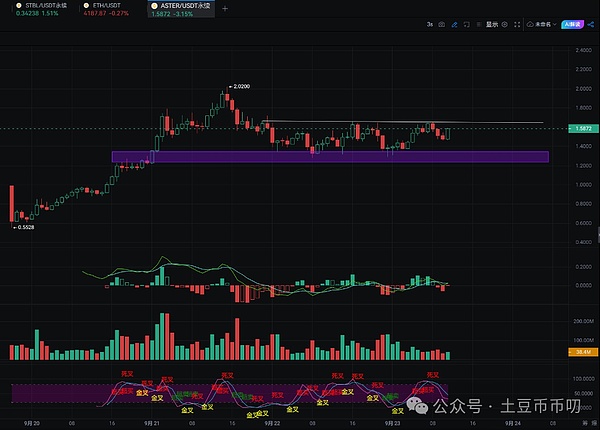Click the 0.5528 low price marker
Screen dimensions: 600x430
27,227
